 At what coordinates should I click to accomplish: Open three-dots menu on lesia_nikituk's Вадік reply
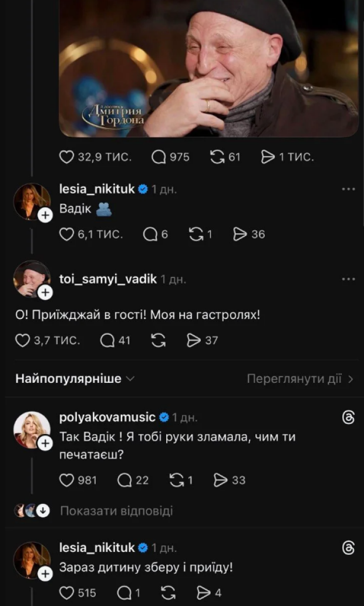click(x=348, y=189)
